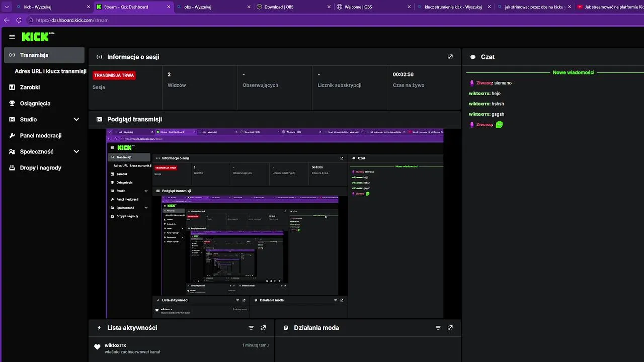Close the 'kick - Wyszukaj' tab
This screenshot has width=644, height=362.
click(89, 7)
